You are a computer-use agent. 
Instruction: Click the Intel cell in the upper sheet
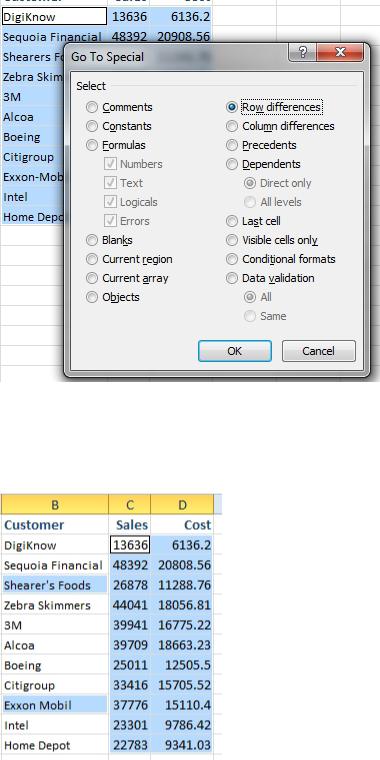tap(32, 197)
